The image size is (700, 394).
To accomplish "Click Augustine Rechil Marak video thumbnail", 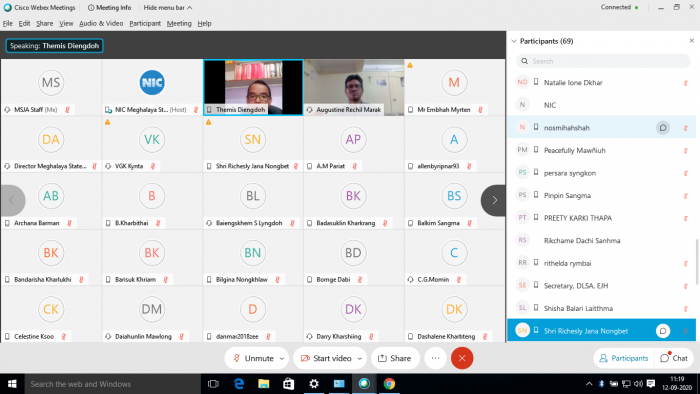I will pyautogui.click(x=354, y=87).
